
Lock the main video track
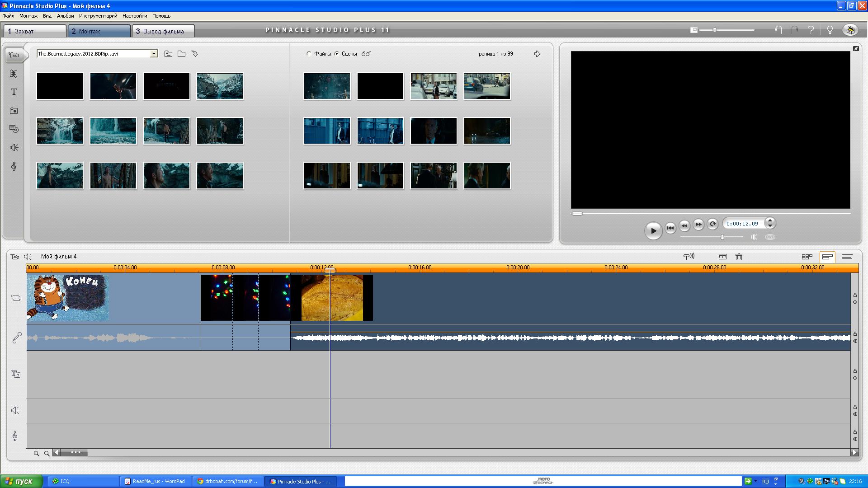tap(855, 295)
